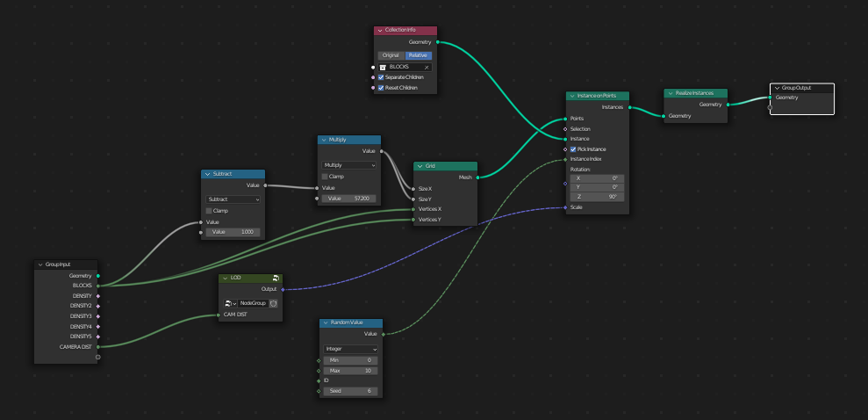Select Original transform space in Collection Info
The image size is (868, 420).
tap(391, 55)
